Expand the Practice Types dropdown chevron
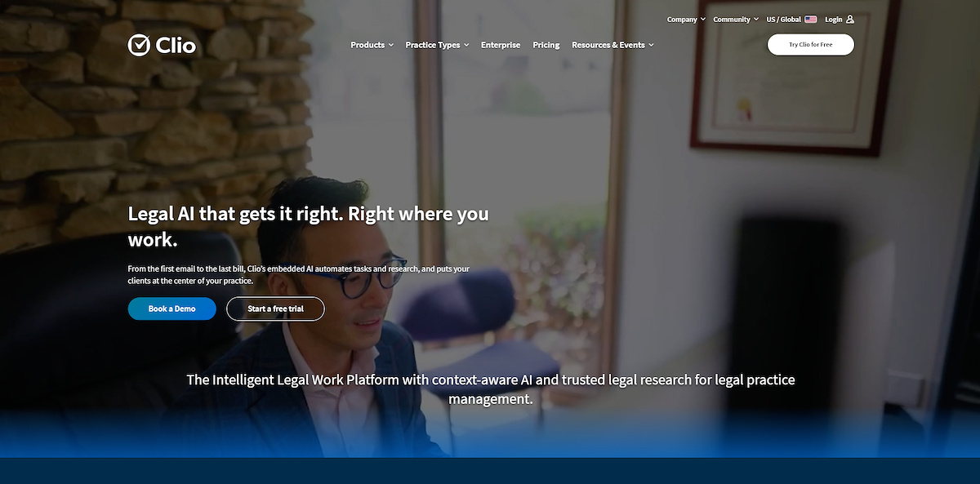980x484 pixels. 466,46
